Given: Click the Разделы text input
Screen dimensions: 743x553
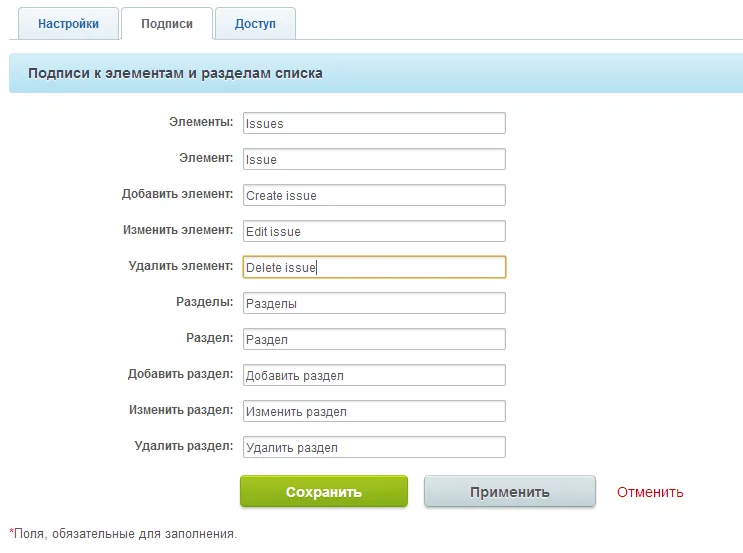Looking at the screenshot, I should (374, 303).
